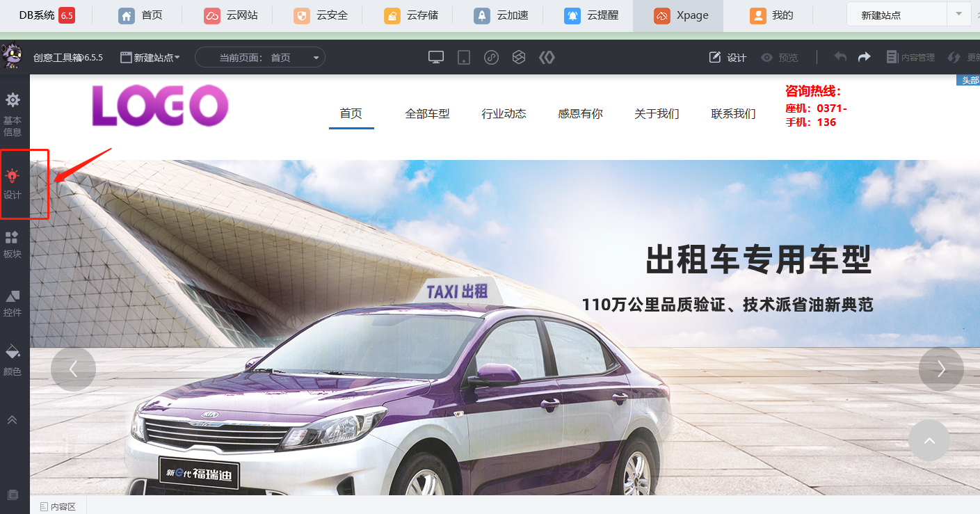The image size is (980, 514).
Task: Click the pages stack icon at sidebar bottom
Action: (x=13, y=495)
